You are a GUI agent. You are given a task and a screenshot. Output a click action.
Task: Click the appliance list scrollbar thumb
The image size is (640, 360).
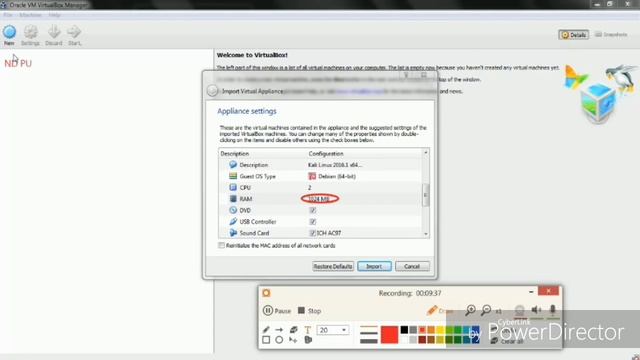[426, 195]
